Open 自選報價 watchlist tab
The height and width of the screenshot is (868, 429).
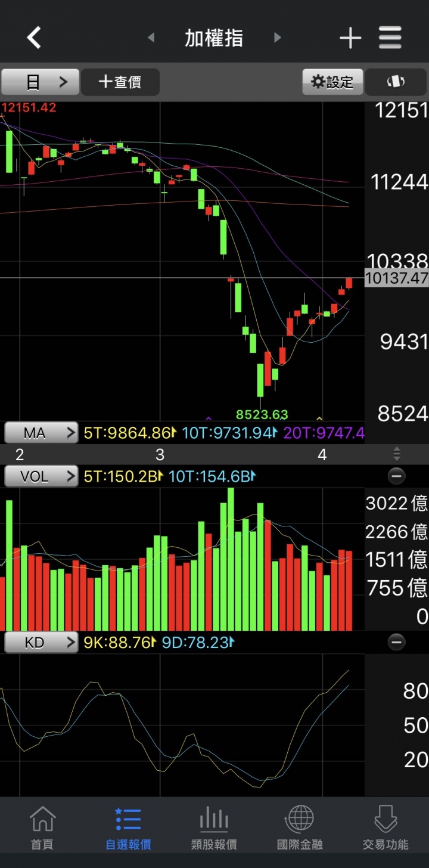[128, 827]
